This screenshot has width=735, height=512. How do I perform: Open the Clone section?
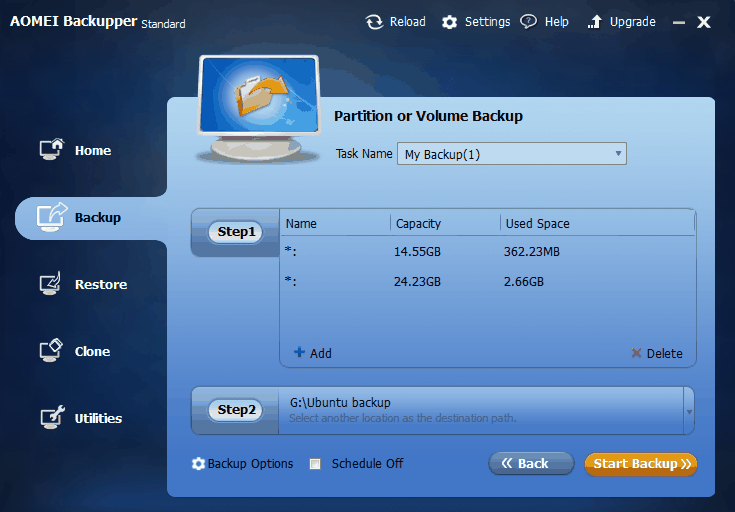click(92, 352)
